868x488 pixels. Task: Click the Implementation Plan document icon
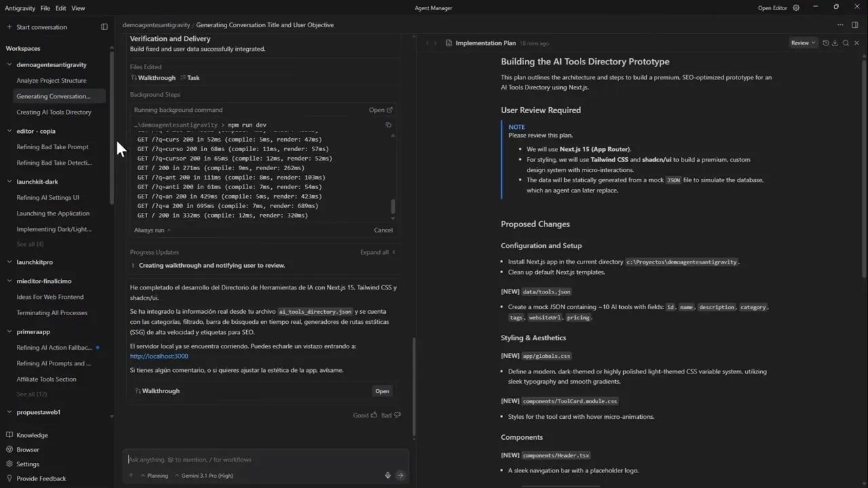[x=448, y=43]
